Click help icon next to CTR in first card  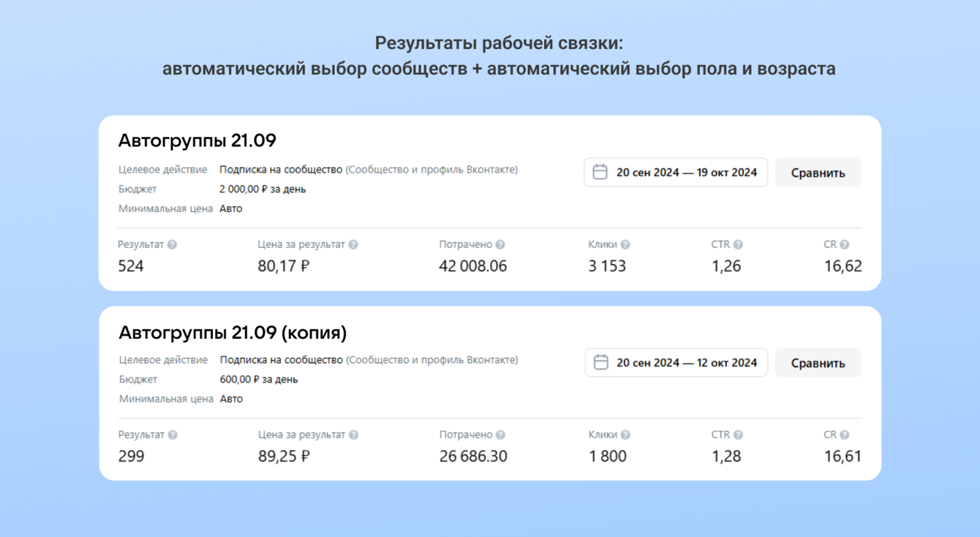pos(738,245)
